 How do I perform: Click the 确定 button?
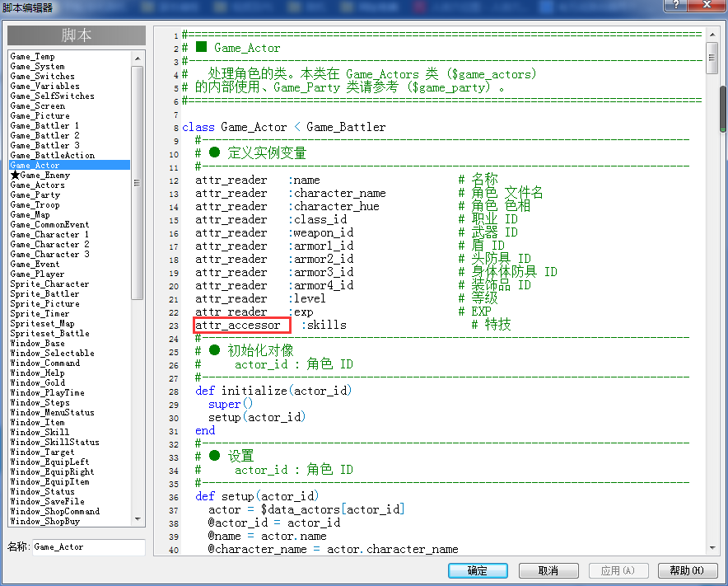click(478, 570)
